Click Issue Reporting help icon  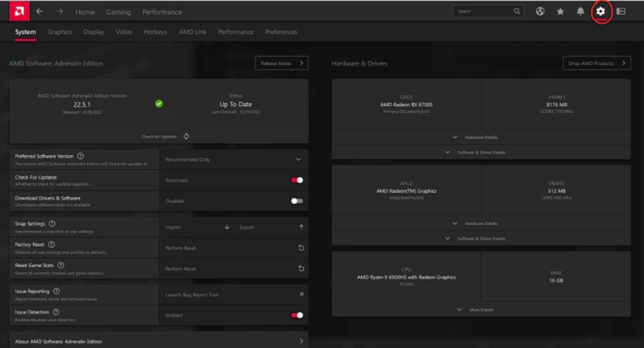(x=57, y=291)
